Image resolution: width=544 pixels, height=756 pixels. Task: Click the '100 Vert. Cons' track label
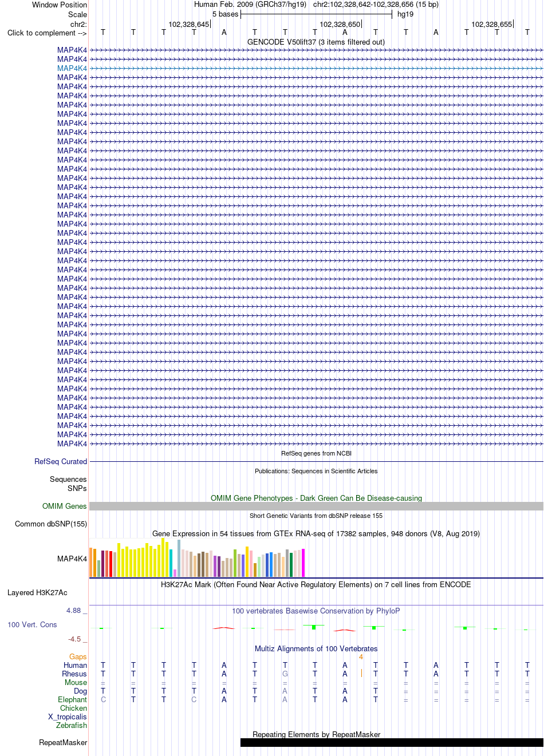point(32,624)
